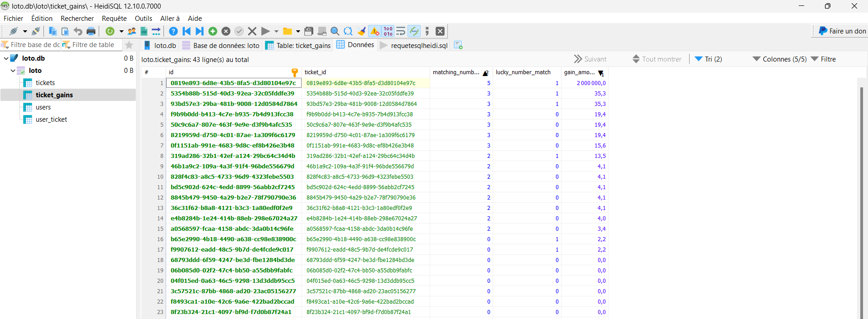
Task: Toggle the word wrap icon
Action: click(x=401, y=31)
